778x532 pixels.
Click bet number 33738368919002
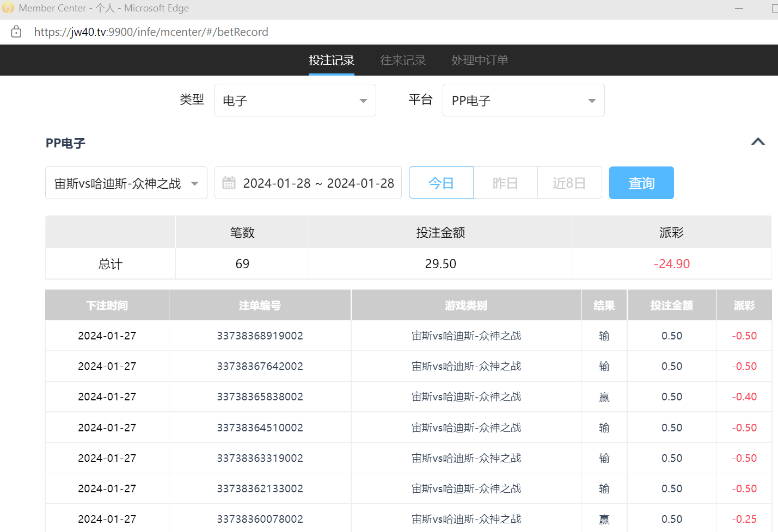[260, 336]
